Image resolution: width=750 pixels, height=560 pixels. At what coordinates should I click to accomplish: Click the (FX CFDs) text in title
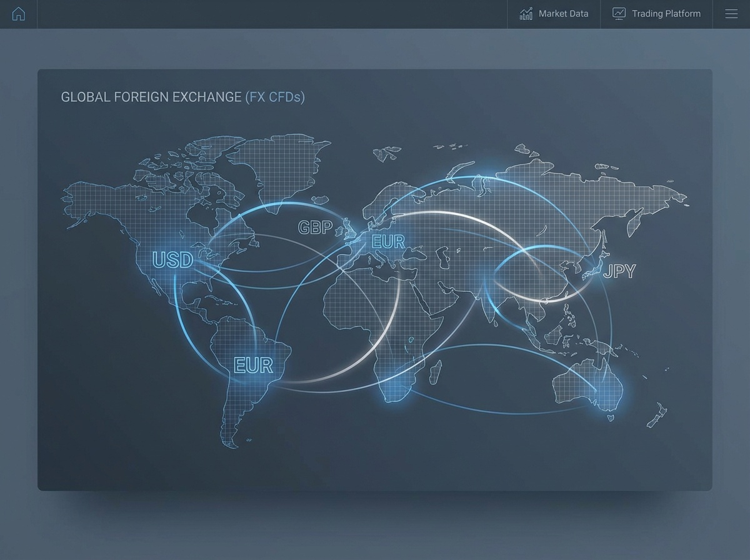click(274, 97)
